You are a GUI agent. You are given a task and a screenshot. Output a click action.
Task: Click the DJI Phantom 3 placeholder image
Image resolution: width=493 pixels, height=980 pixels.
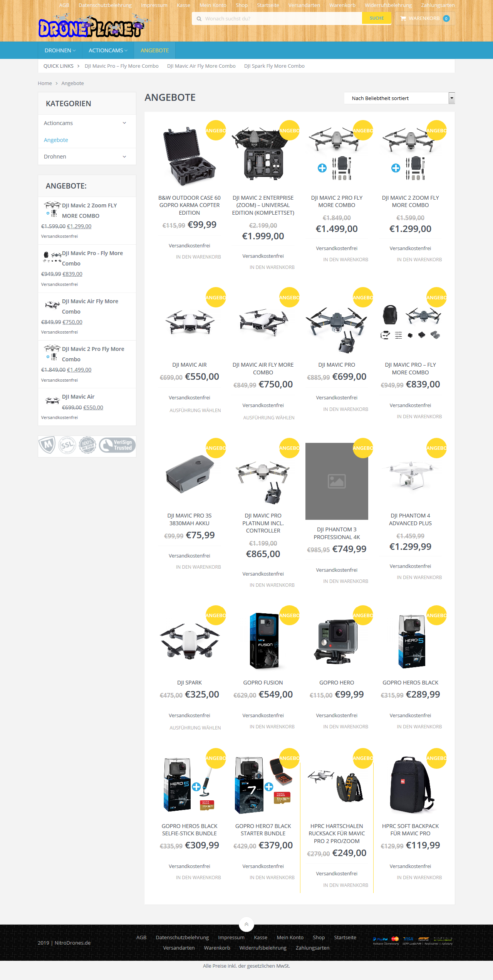(337, 481)
